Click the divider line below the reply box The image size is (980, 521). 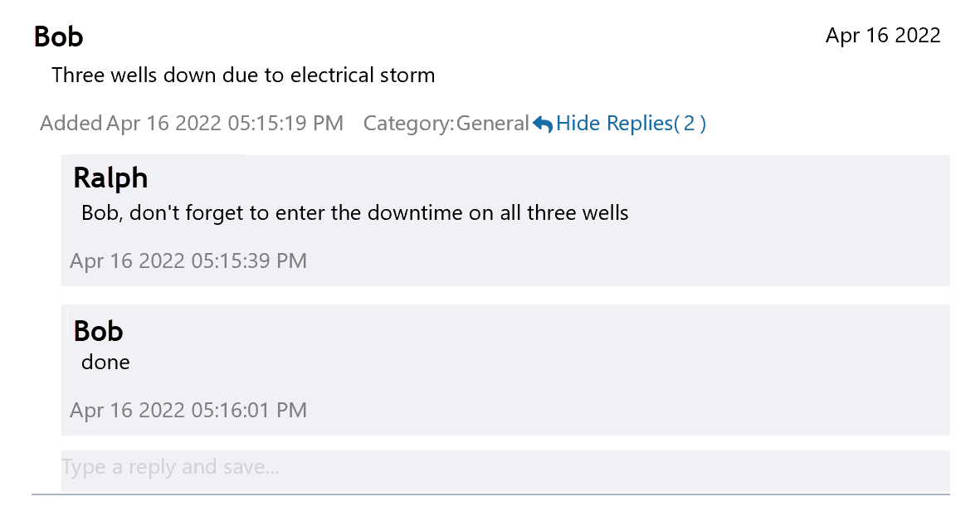[490, 494]
